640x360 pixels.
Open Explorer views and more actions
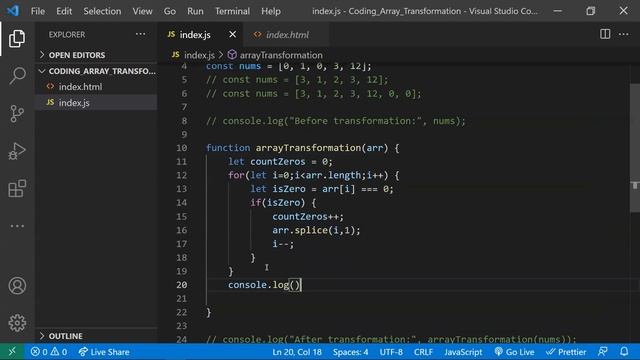click(x=140, y=34)
